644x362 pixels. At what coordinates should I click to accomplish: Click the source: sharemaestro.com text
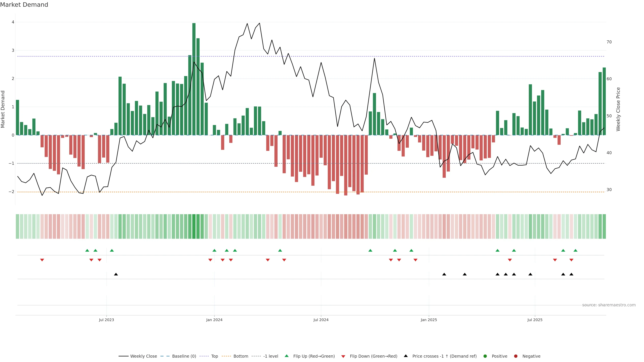[x=609, y=305]
